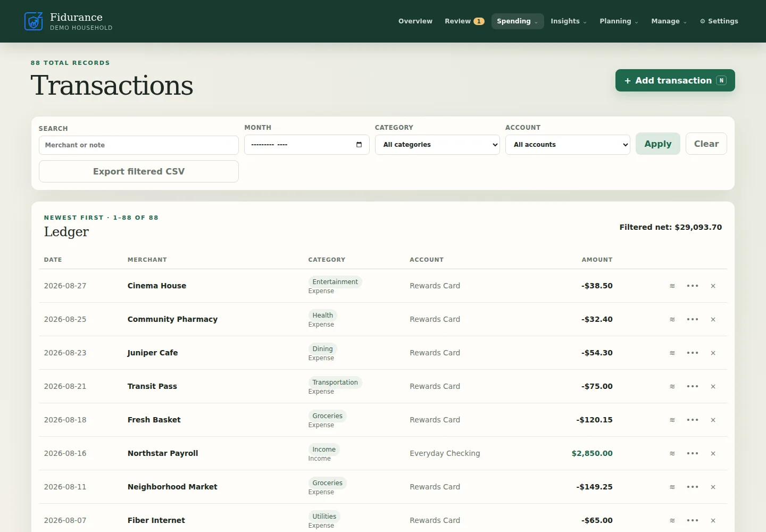Click the Everyday Checking account cell
The width and height of the screenshot is (766, 532).
(x=445, y=453)
